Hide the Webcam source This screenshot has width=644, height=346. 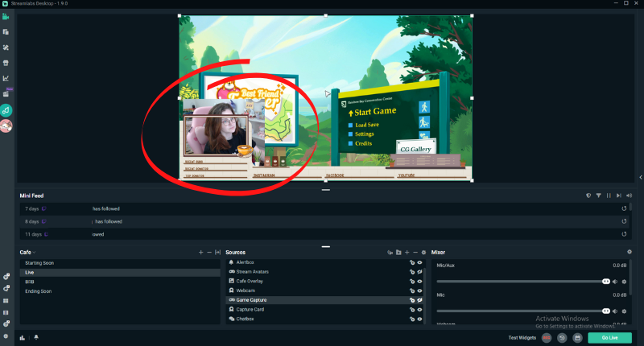click(x=419, y=290)
